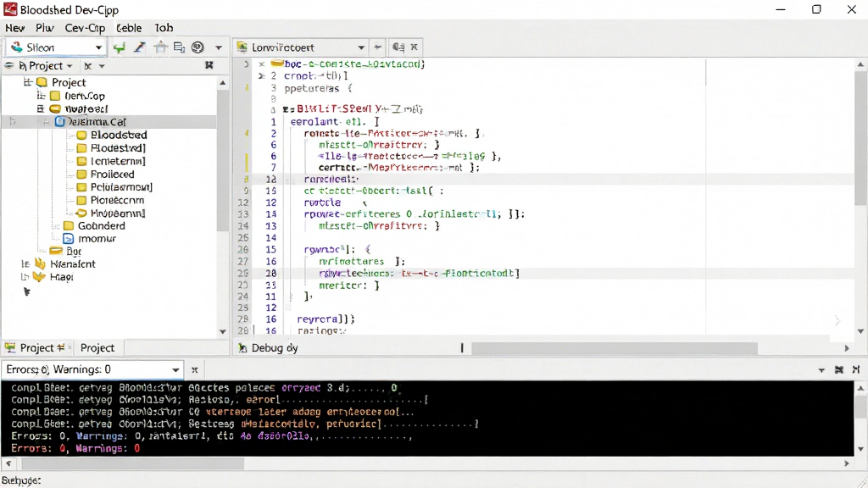Collapse the root Project folder in the tree
The width and height of the screenshot is (868, 488).
click(27, 82)
